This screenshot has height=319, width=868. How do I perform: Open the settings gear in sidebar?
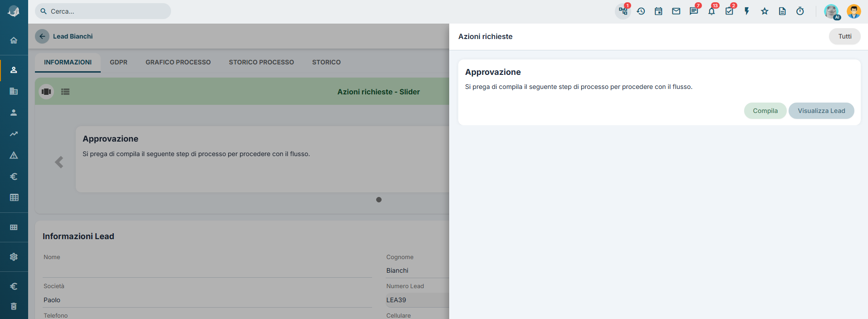pos(14,257)
